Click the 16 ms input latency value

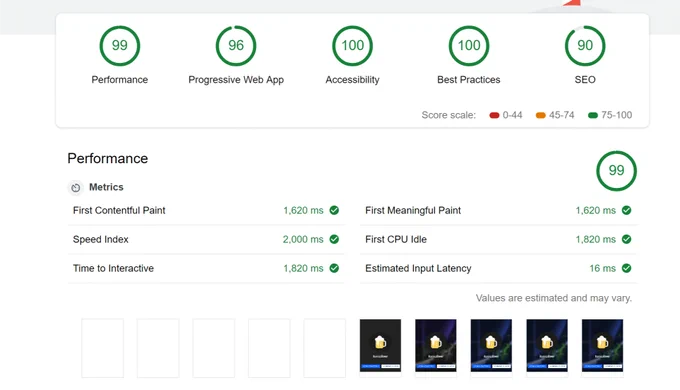[602, 269]
